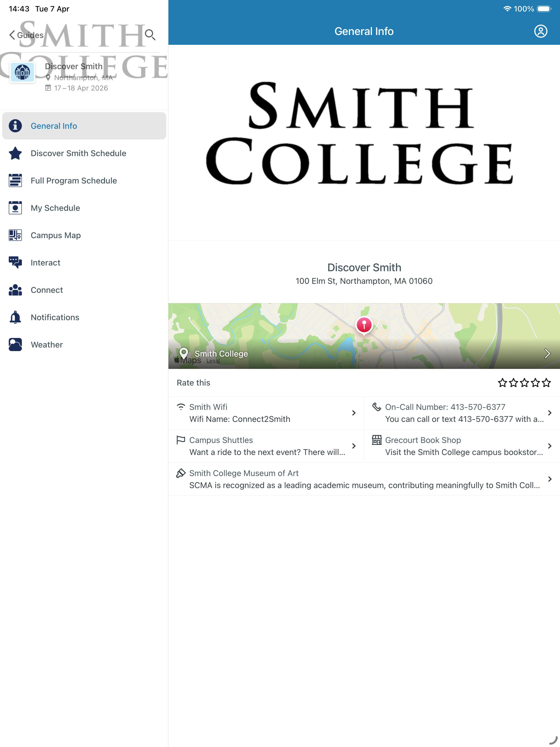
Task: Open Full Program Schedule menu item
Action: pos(84,180)
